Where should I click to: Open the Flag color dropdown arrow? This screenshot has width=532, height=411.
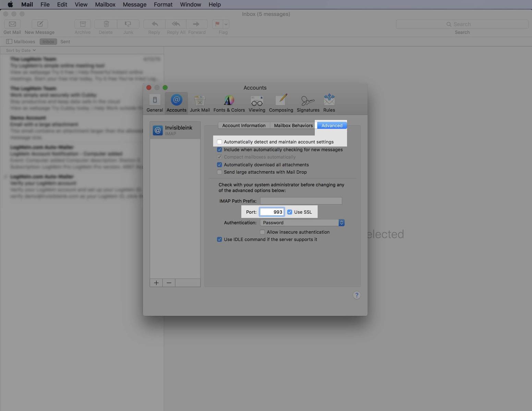[226, 24]
